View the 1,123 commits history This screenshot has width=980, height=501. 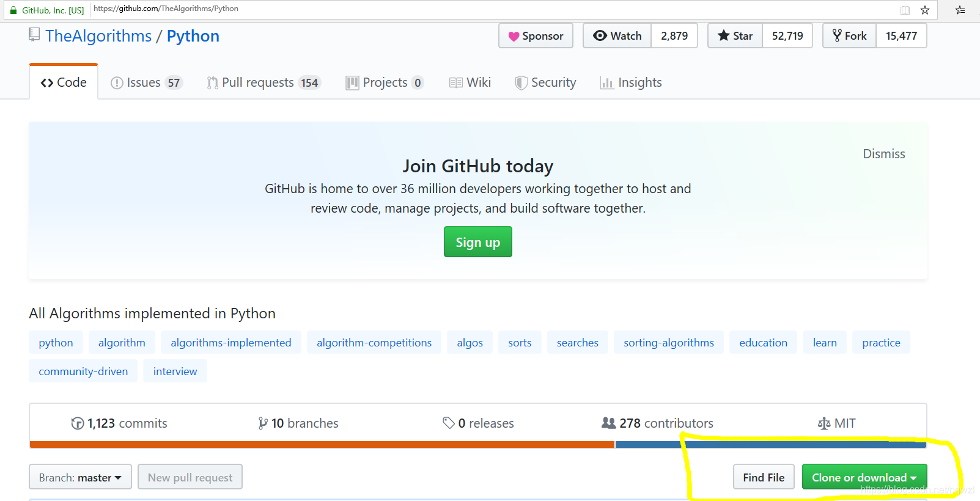(x=119, y=423)
